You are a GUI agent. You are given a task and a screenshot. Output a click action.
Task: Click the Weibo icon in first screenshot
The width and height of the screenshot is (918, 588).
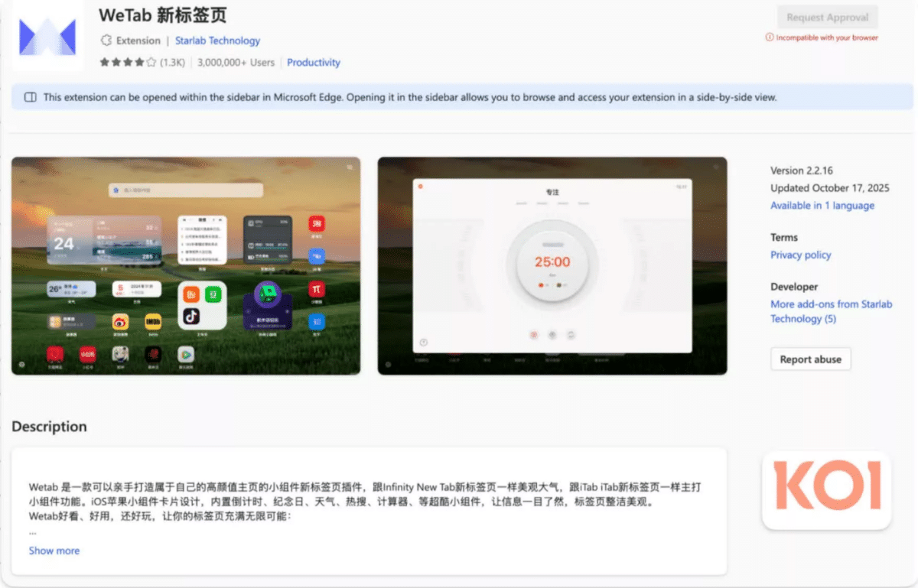(x=120, y=322)
